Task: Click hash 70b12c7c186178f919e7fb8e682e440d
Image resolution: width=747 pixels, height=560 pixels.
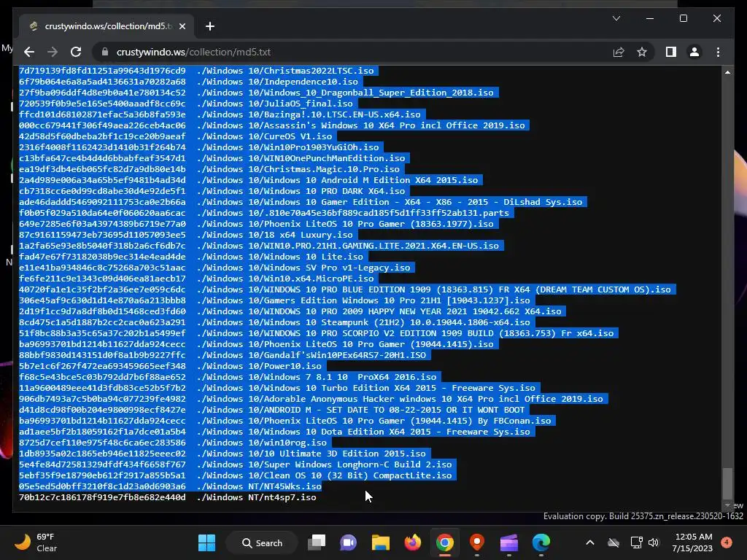Action: pos(102,497)
